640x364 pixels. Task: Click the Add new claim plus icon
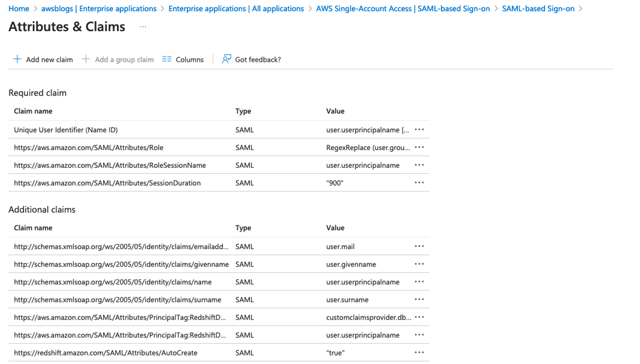pyautogui.click(x=17, y=59)
